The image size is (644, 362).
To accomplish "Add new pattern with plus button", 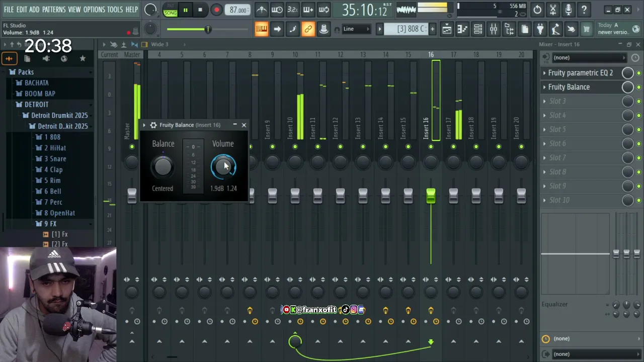I will pyautogui.click(x=432, y=29).
